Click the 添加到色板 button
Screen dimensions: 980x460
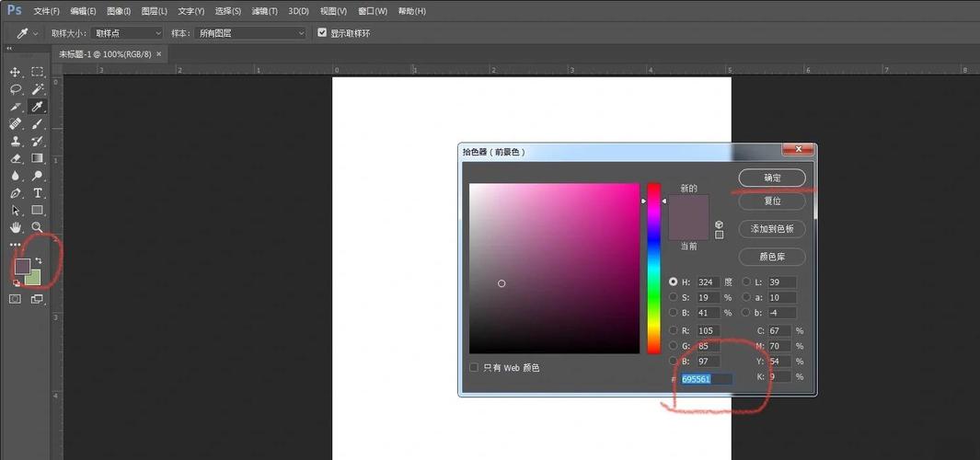772,229
